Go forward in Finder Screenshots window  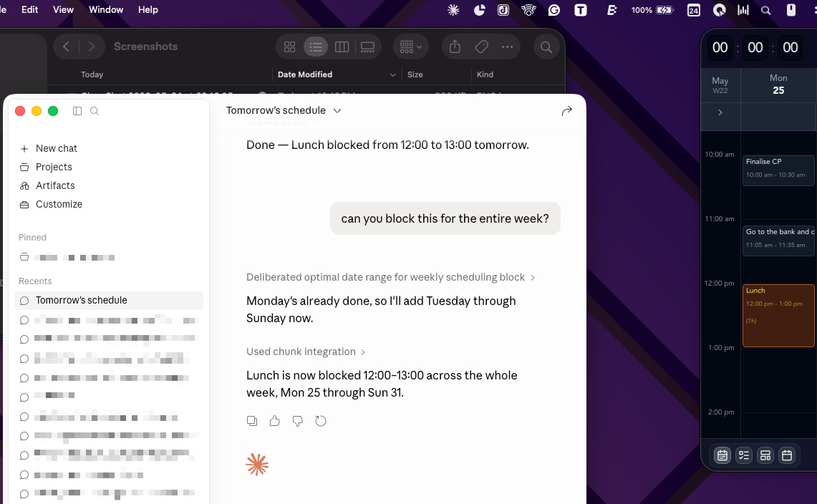point(91,47)
